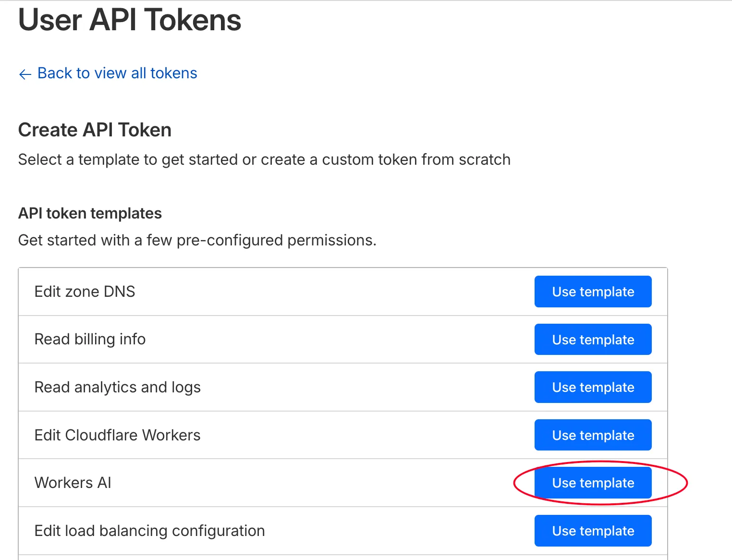Select the 'Read analytics and logs' label
Viewport: 732px width, 560px height.
click(117, 387)
